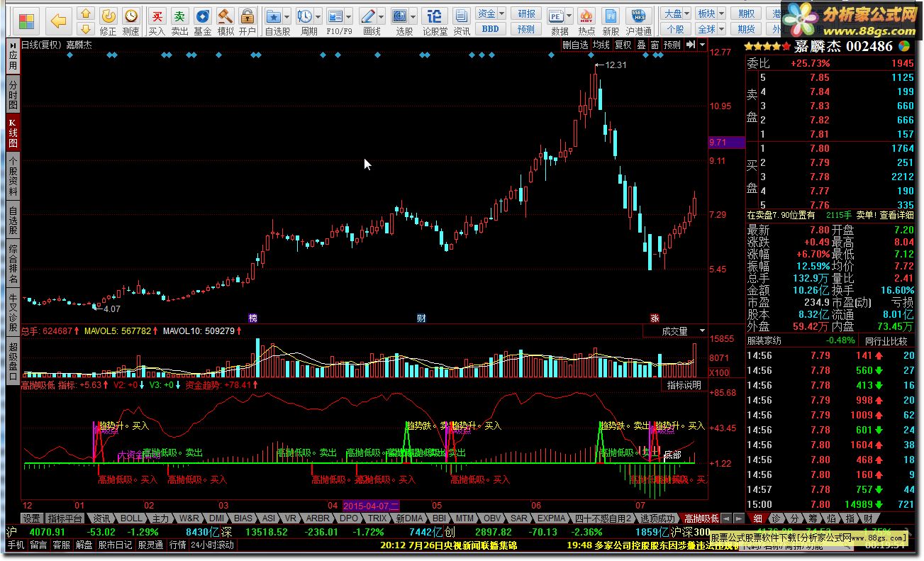Click the pie chart icon beside 002486
The height and width of the screenshot is (561, 924).
pos(904,46)
